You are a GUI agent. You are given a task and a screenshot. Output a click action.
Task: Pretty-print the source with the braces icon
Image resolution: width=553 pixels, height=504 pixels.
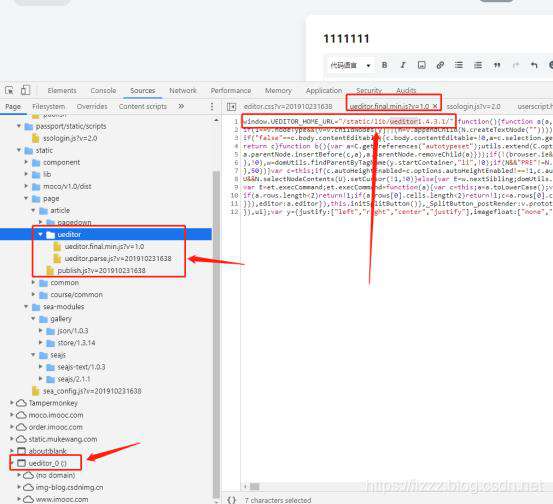click(231, 500)
